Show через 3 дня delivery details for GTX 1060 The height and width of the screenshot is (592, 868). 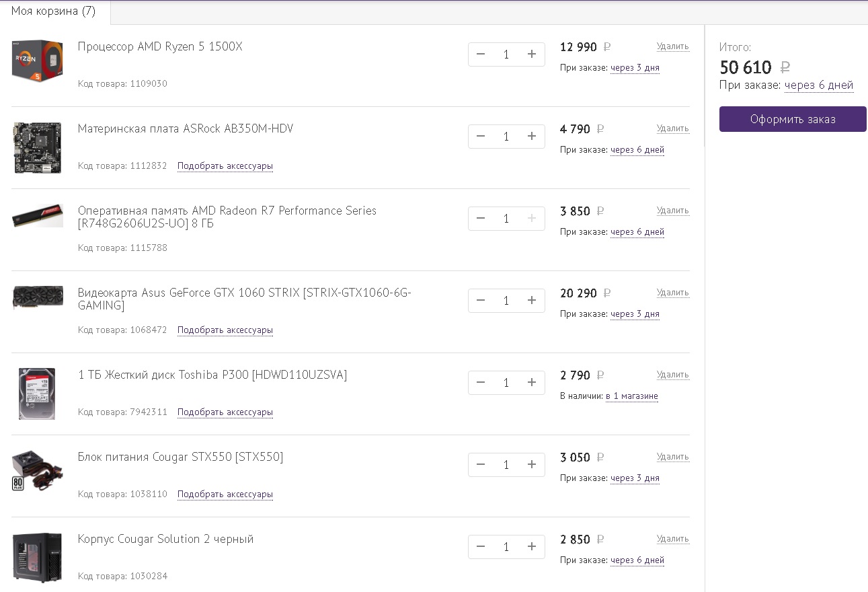click(x=635, y=314)
